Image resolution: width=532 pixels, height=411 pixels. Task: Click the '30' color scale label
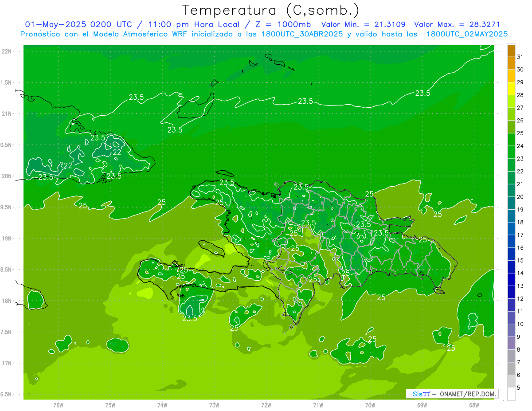tap(520, 70)
